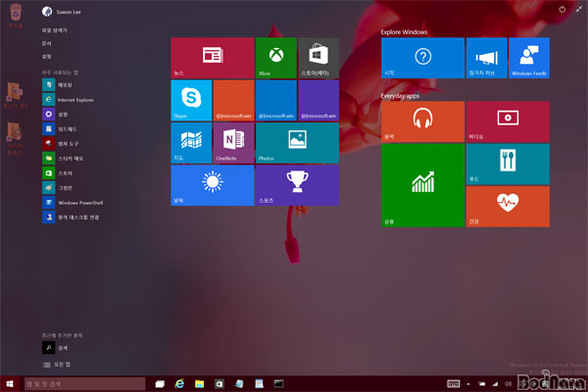
Task: Click the power icon at top right
Action: 562,10
